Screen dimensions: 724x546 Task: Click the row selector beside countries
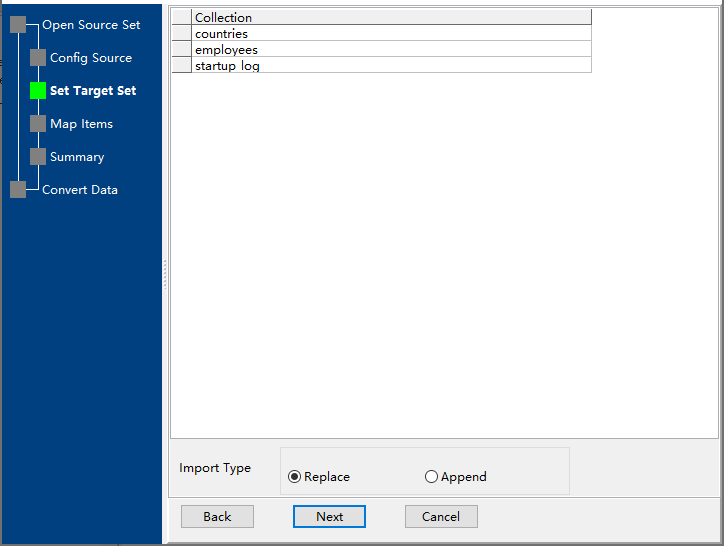(181, 34)
